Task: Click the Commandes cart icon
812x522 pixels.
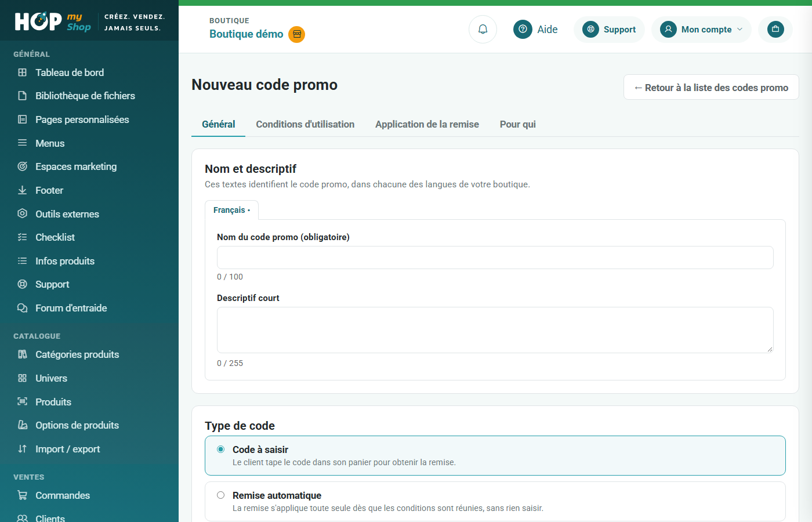Action: 23,495
